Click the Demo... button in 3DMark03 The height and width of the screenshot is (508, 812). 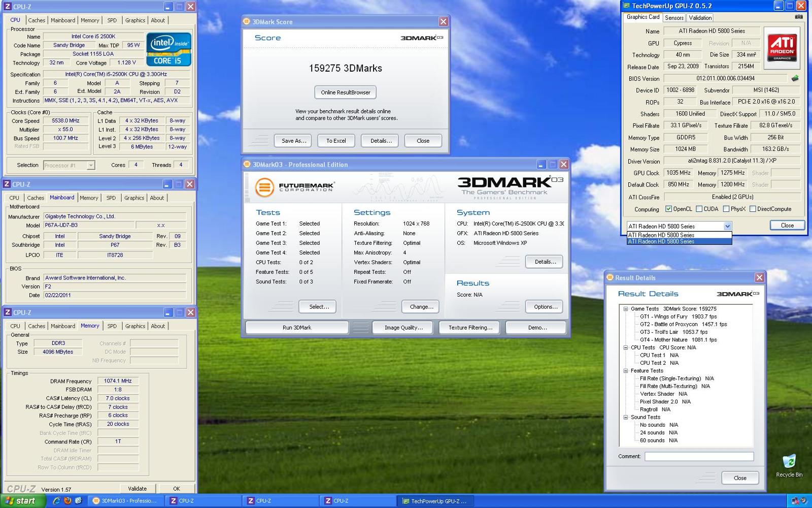(537, 328)
